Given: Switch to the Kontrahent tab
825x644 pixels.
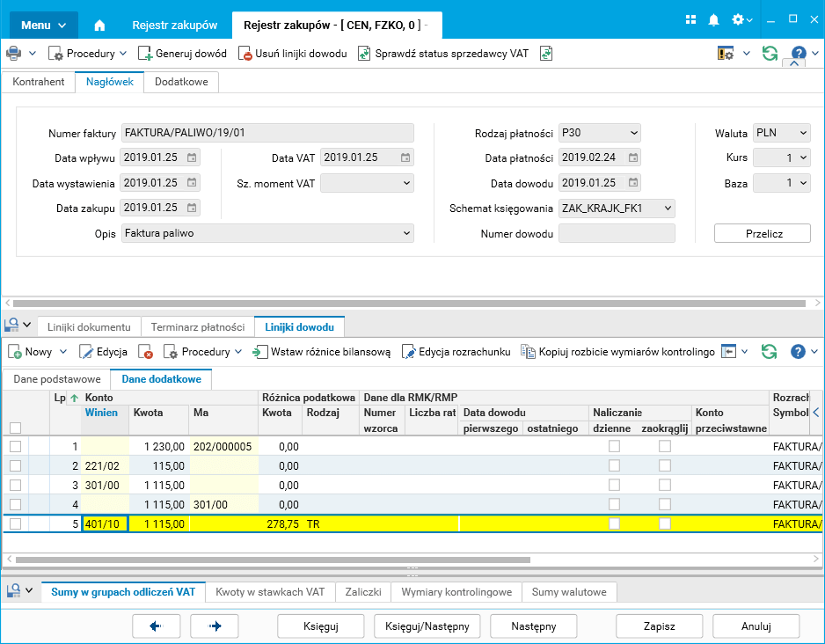Looking at the screenshot, I should 39,82.
